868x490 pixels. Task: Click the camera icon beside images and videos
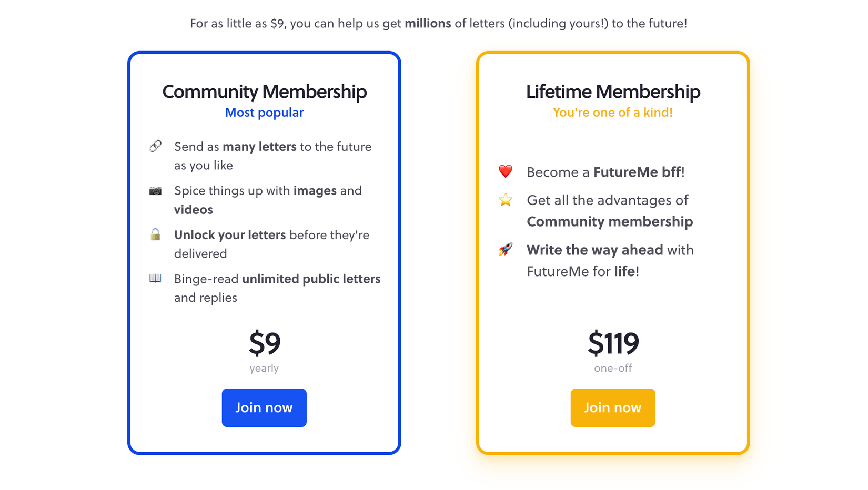click(155, 190)
